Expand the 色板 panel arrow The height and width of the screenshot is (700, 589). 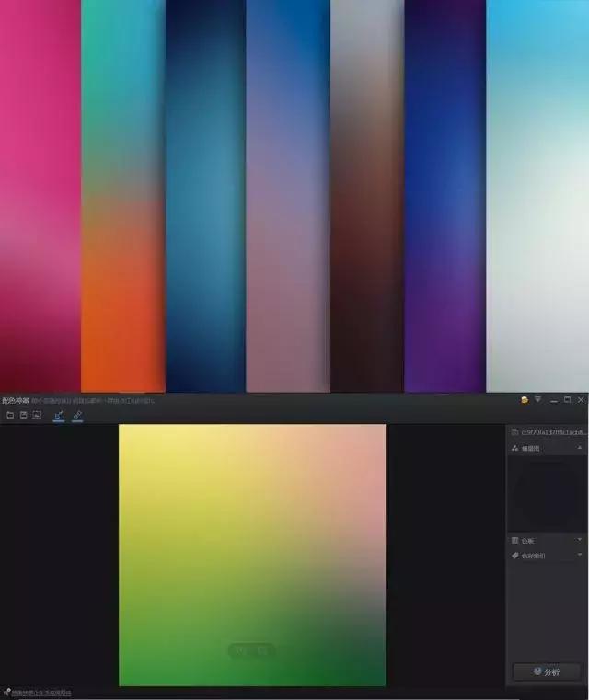580,540
